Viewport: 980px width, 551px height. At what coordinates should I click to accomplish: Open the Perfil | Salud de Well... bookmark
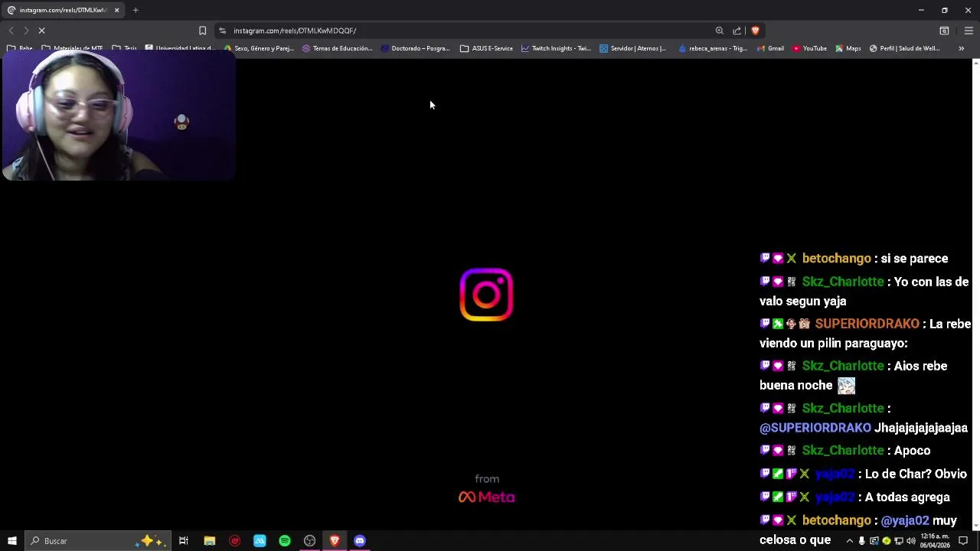coord(904,48)
